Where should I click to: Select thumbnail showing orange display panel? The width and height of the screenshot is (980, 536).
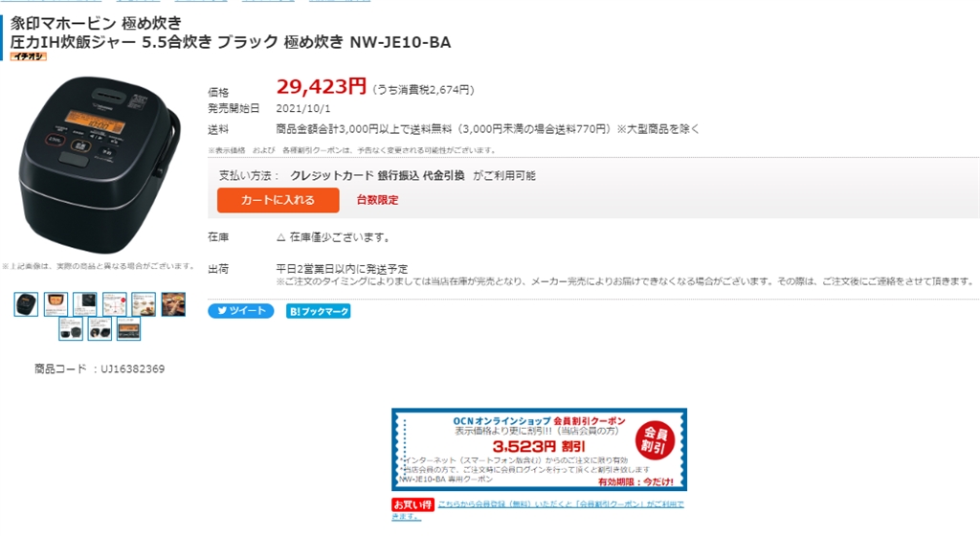[129, 328]
